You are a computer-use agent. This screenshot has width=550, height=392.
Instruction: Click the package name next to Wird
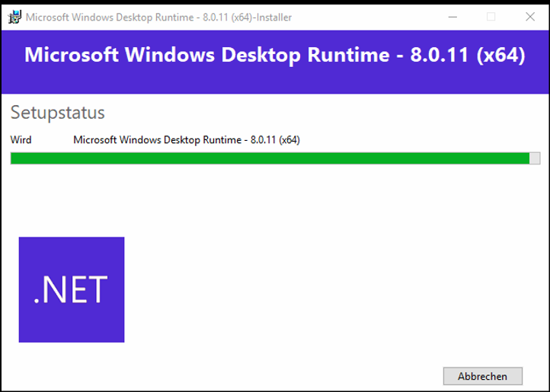[187, 140]
